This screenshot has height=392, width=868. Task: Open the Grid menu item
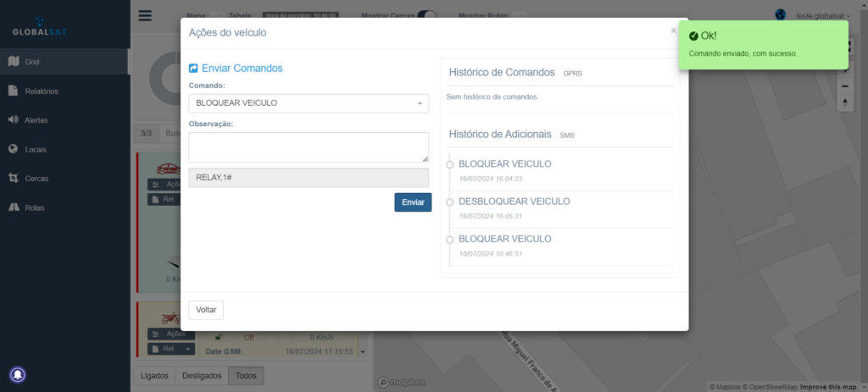click(64, 62)
